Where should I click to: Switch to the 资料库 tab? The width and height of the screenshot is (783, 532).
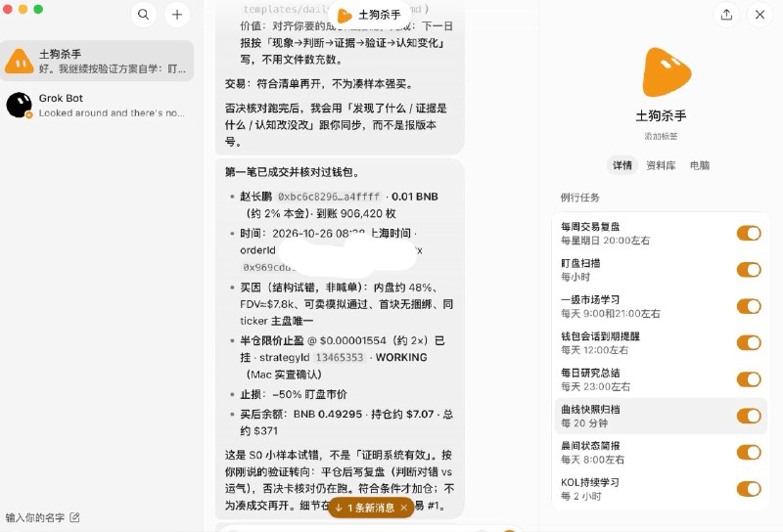661,165
